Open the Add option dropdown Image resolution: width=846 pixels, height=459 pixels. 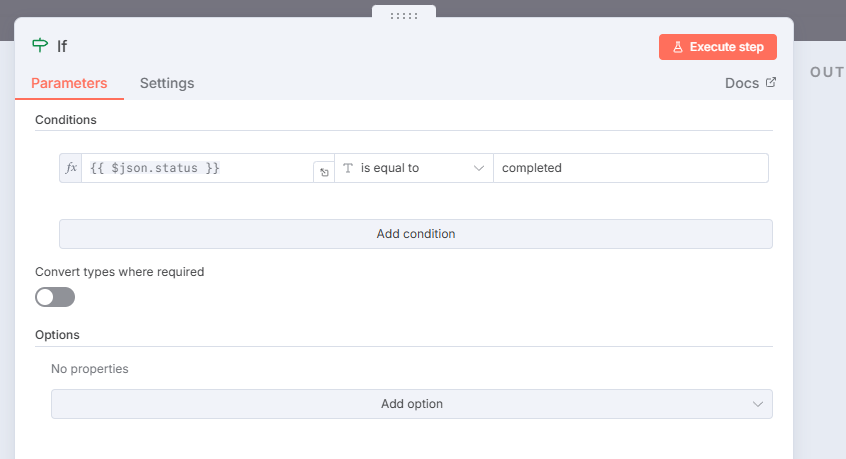[x=411, y=404]
